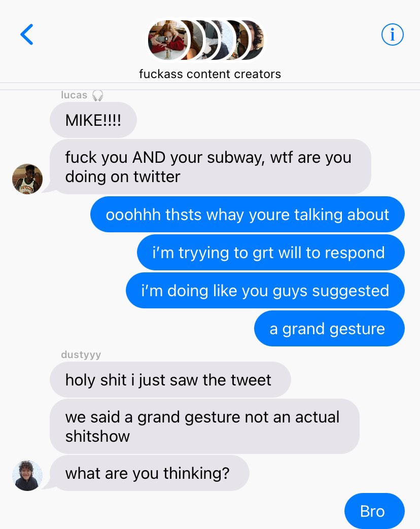Open the conversation info icon

coord(392,34)
